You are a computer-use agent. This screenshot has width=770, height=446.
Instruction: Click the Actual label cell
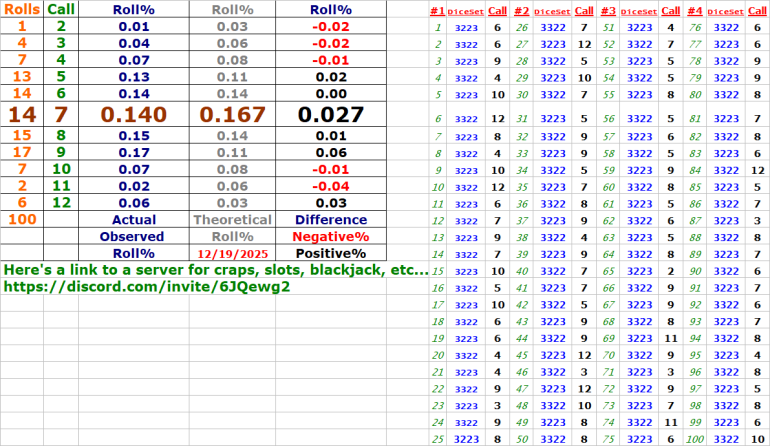pos(132,219)
